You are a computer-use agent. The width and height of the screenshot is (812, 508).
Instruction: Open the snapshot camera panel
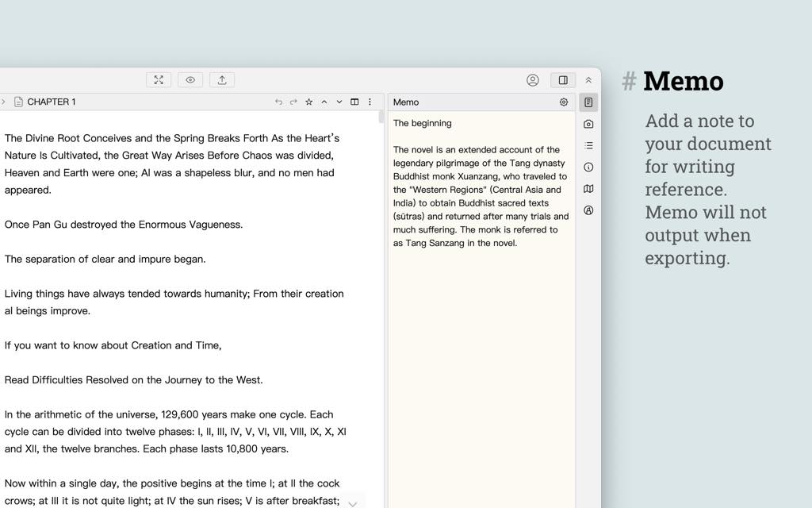[x=588, y=124]
